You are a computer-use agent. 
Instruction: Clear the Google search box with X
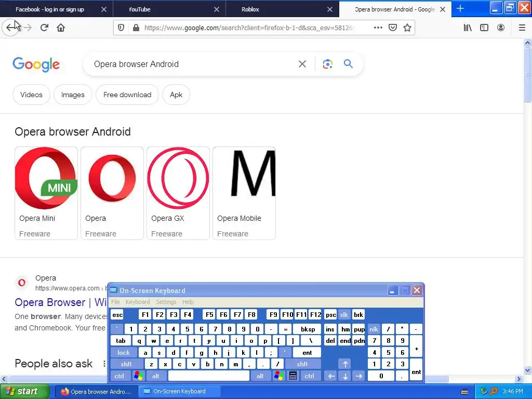pos(302,64)
